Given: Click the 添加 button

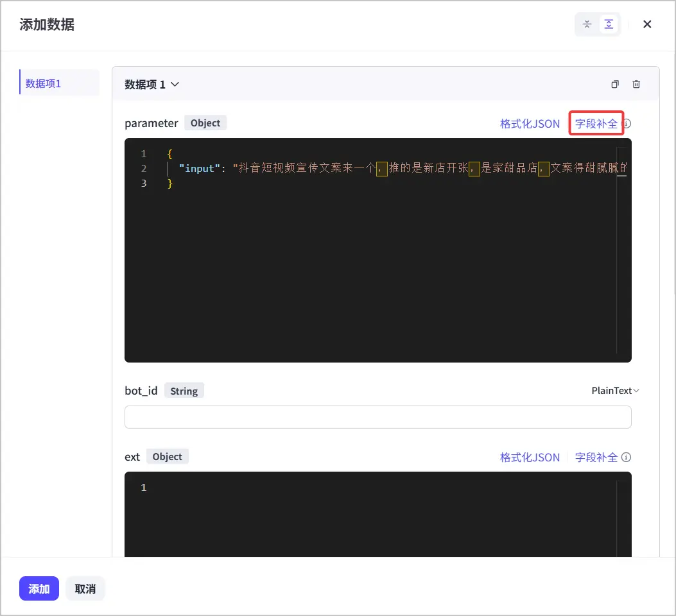Looking at the screenshot, I should (39, 588).
